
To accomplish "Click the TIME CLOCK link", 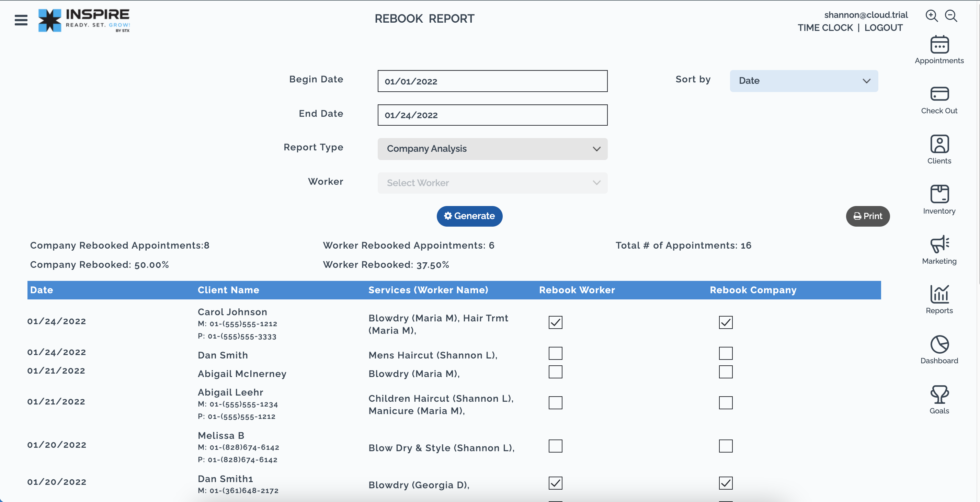I will [x=825, y=28].
